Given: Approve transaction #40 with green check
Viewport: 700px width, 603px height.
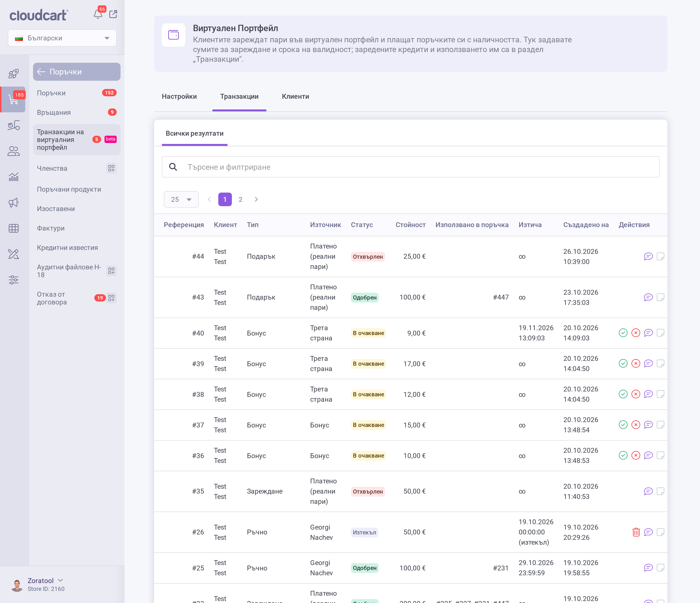Looking at the screenshot, I should pos(623,333).
